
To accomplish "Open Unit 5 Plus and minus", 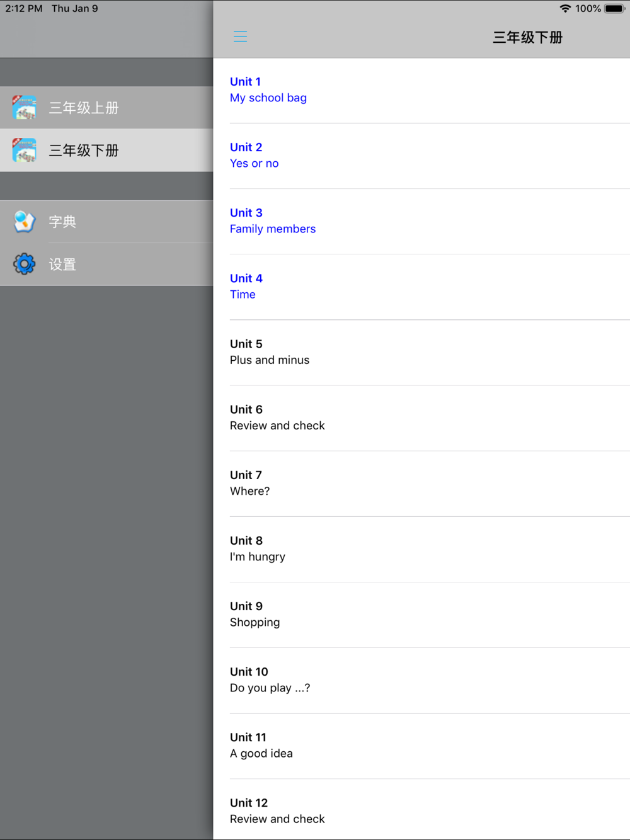I will 421,352.
